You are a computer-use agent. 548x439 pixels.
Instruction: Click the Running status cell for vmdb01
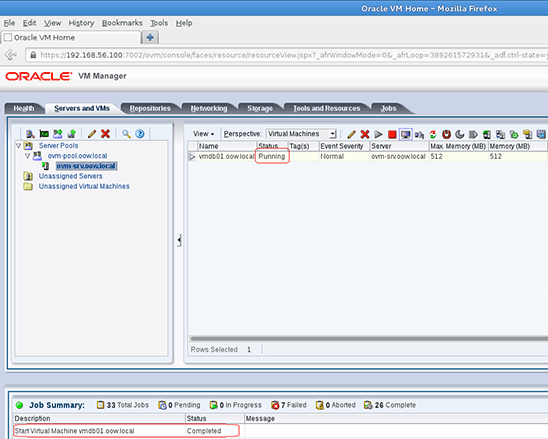pyautogui.click(x=272, y=156)
